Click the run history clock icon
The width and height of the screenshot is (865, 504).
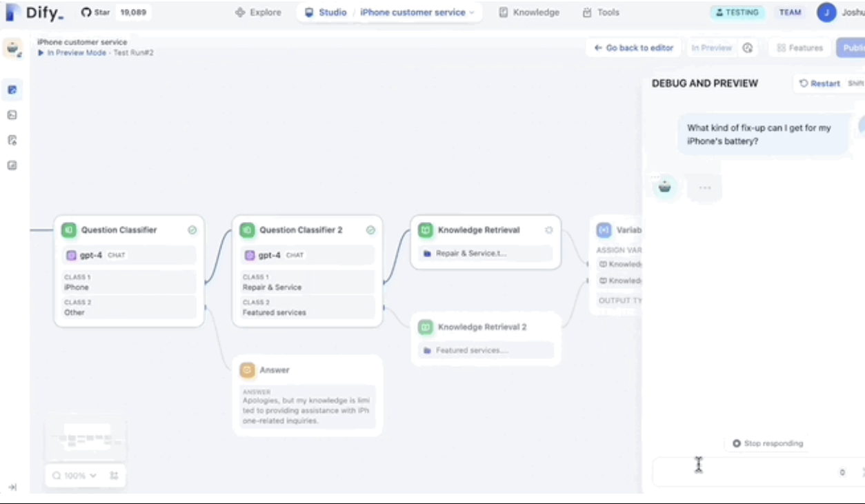(747, 48)
